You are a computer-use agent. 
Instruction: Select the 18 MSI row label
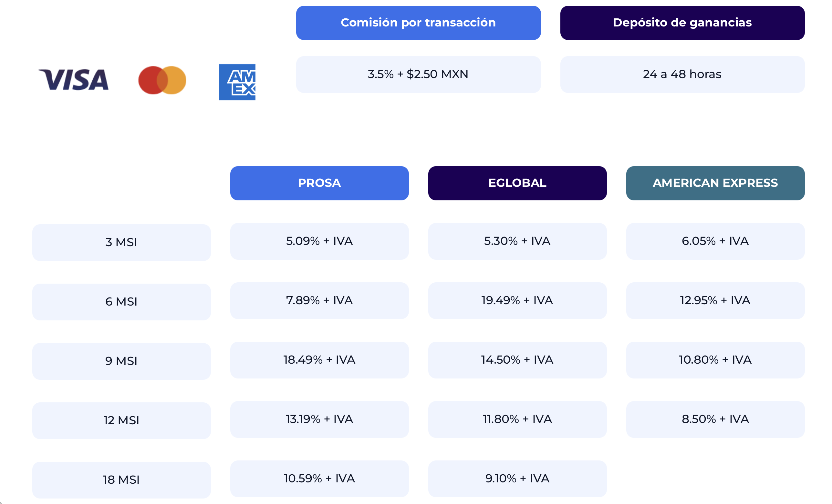[121, 480]
